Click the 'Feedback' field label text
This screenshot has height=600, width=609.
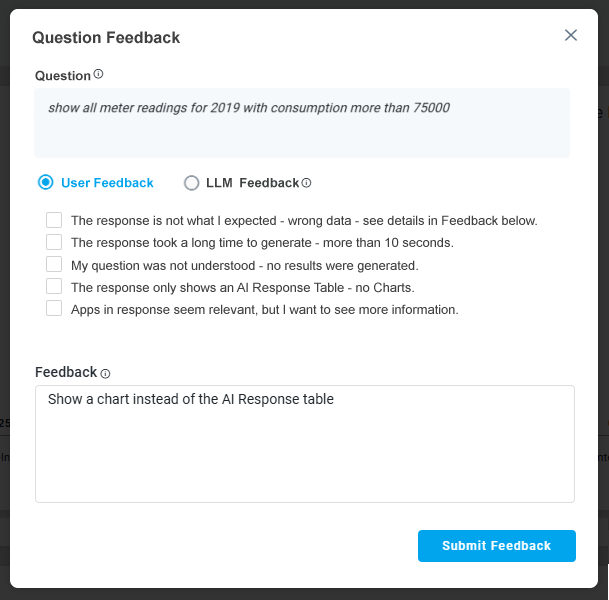pos(66,372)
